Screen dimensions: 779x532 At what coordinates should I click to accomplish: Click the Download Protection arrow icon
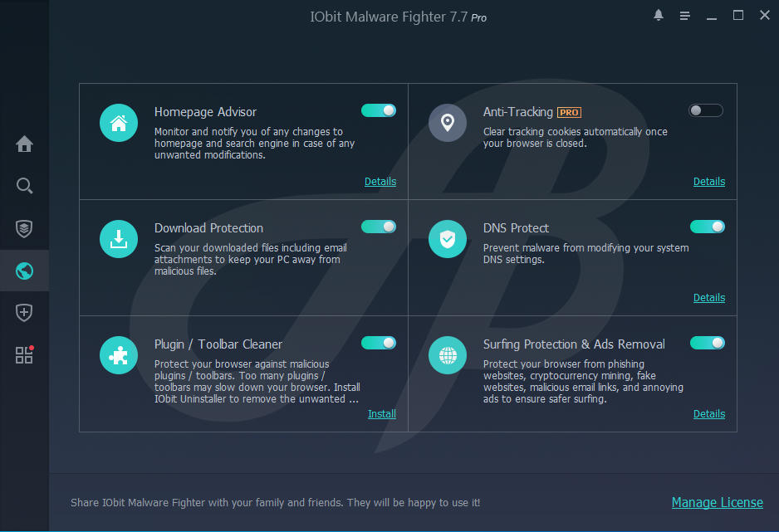coord(119,239)
